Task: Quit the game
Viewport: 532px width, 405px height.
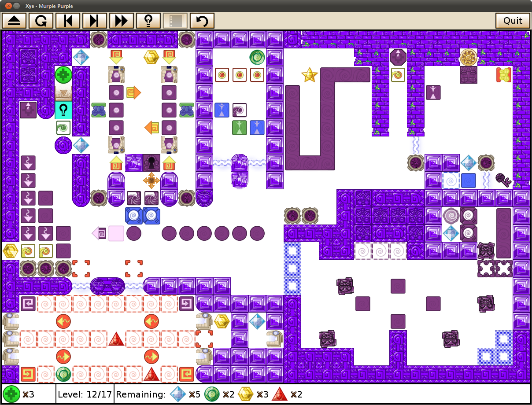Action: [513, 20]
